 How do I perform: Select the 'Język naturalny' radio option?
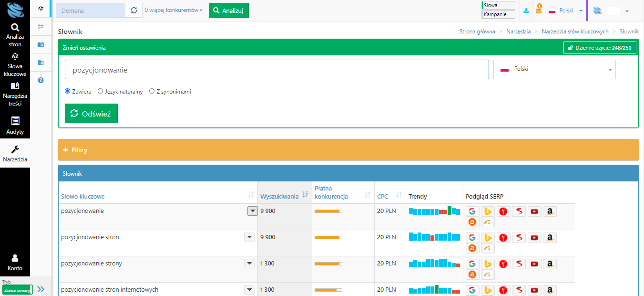[100, 91]
